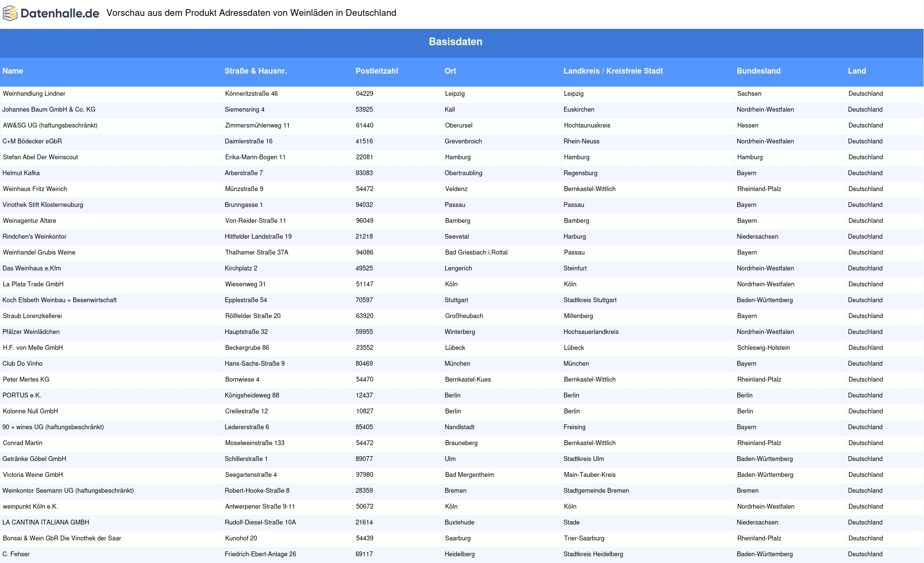This screenshot has height=563, width=924.
Task: Click Getränke Göbel GmbH
Action: [x=34, y=459]
